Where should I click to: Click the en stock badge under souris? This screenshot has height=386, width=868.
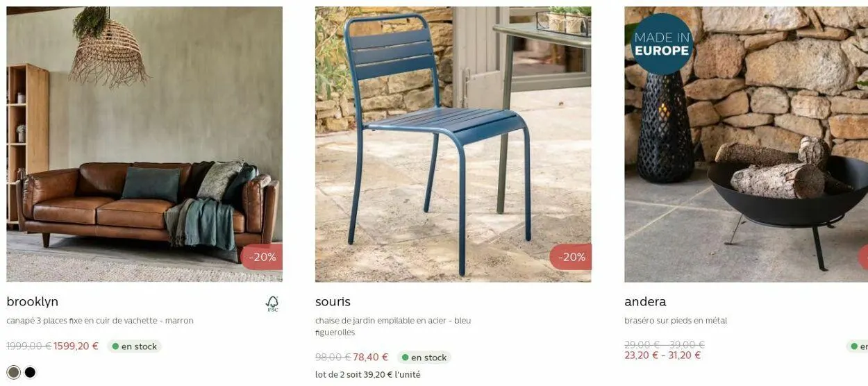pyautogui.click(x=424, y=358)
